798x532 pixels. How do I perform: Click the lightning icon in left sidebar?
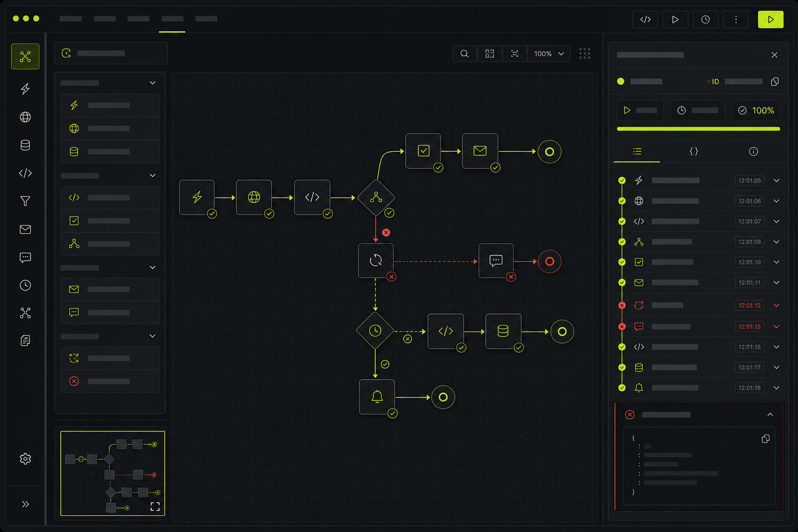pos(25,89)
